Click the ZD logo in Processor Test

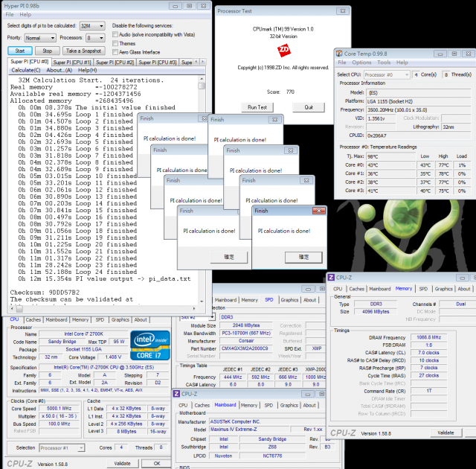[284, 50]
